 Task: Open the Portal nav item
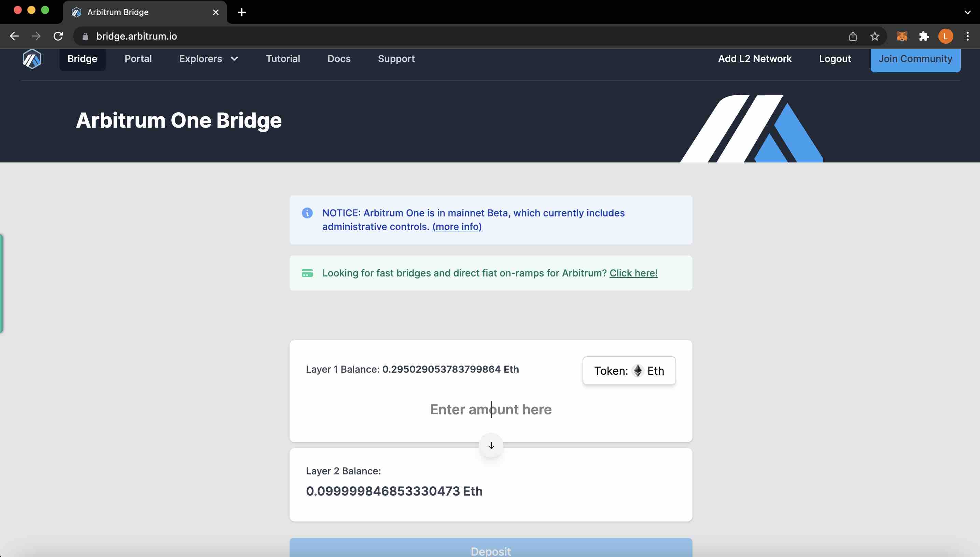pyautogui.click(x=138, y=59)
